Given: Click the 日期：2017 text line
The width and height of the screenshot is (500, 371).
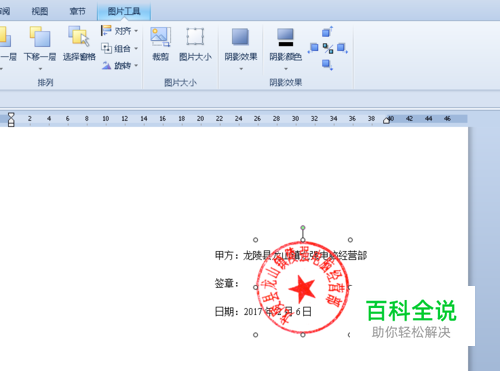Looking at the screenshot, I should (x=263, y=312).
